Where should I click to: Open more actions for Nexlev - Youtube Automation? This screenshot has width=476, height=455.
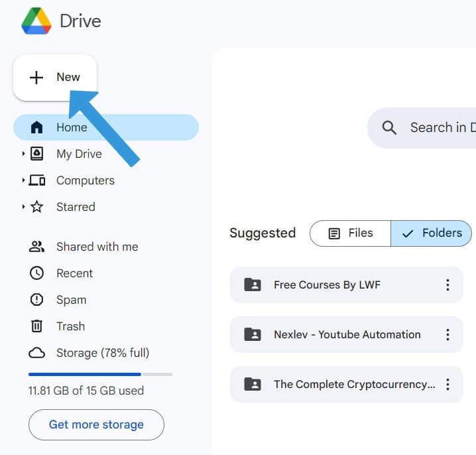pos(447,335)
